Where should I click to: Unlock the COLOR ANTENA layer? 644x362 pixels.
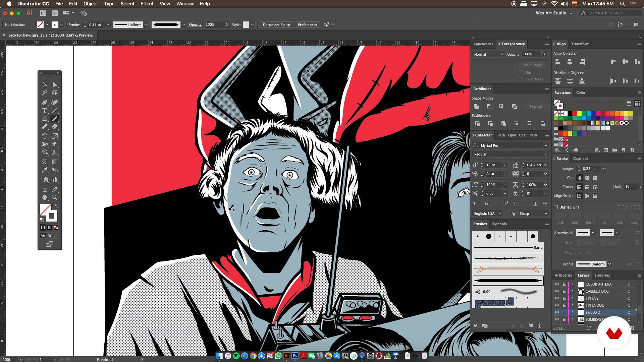pyautogui.click(x=564, y=284)
